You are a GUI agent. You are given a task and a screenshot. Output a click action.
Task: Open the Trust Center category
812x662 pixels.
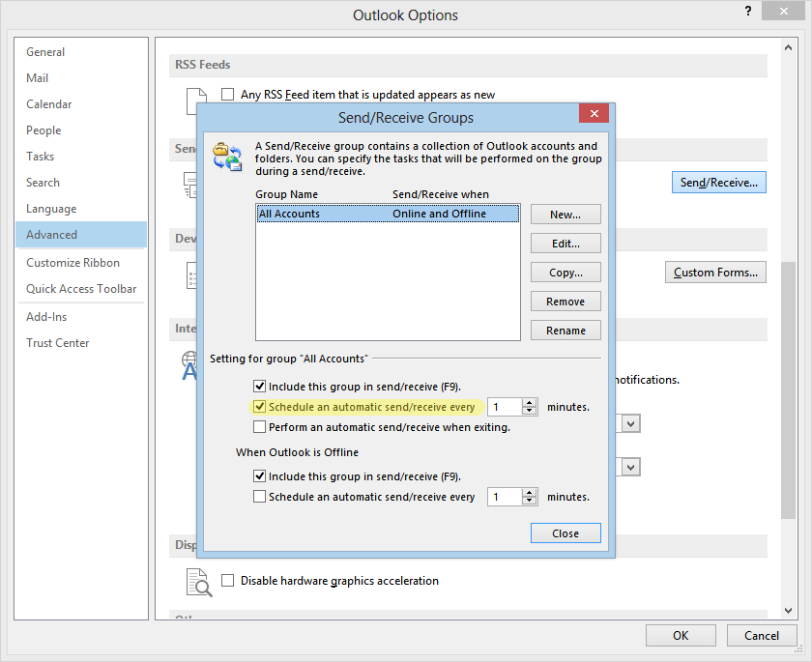point(81,343)
